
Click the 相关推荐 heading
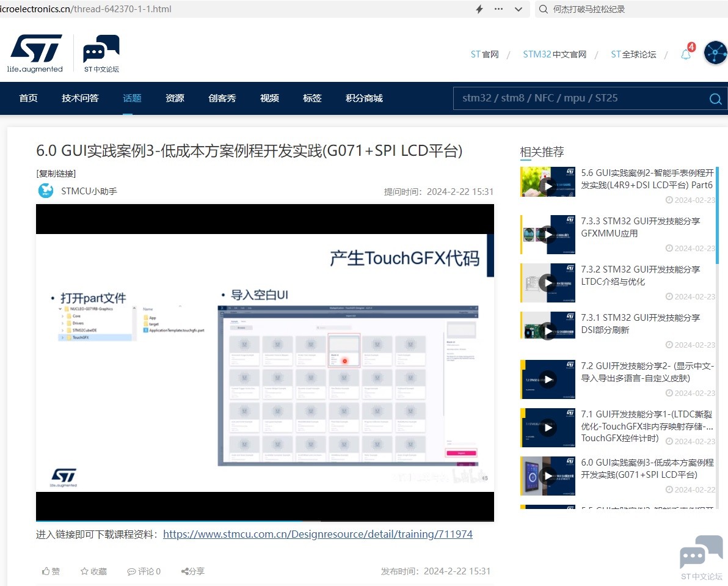[542, 152]
